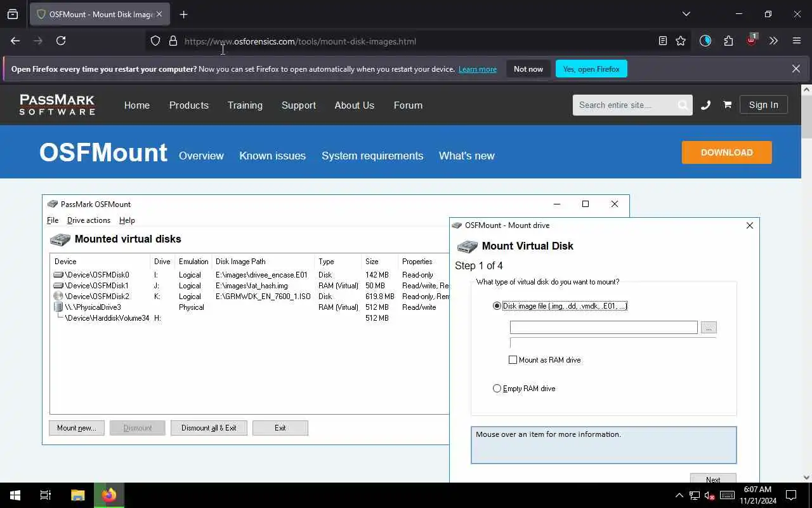812x508 pixels.
Task: Show site security padlock info
Action: (173, 41)
